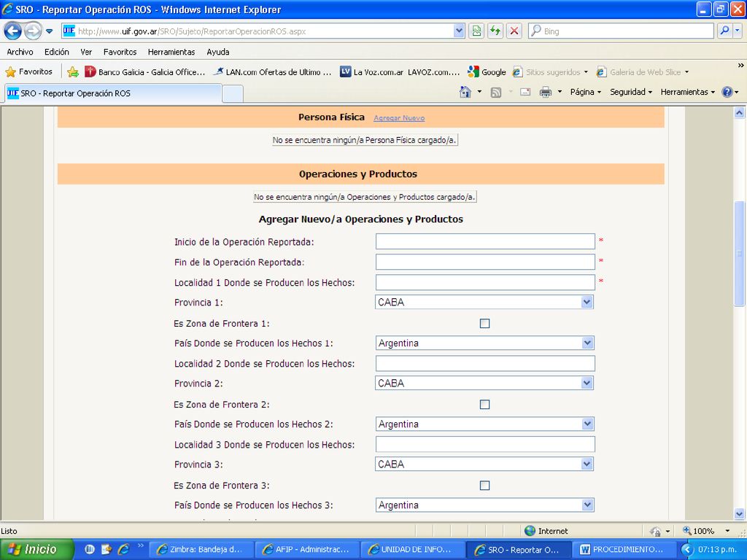Click the Windows Inicio start button
The height and width of the screenshot is (560, 747).
37,549
